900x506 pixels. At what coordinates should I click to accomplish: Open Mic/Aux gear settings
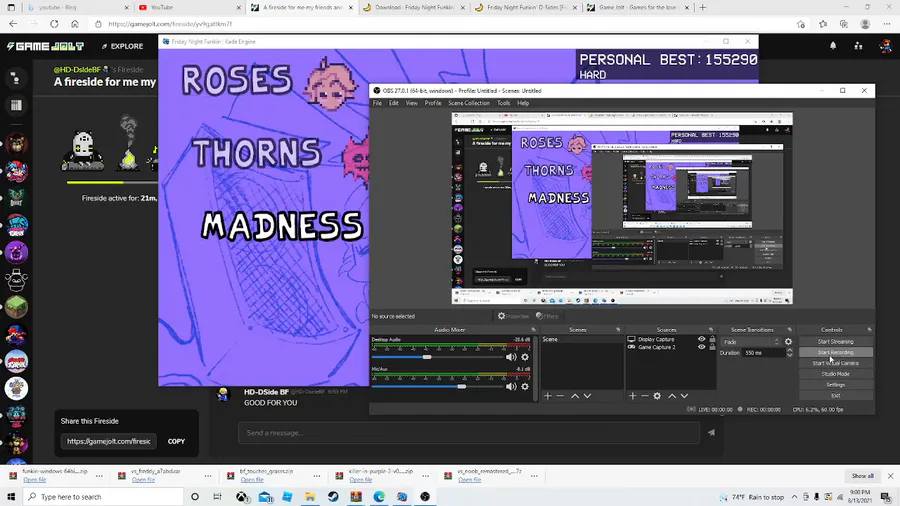pyautogui.click(x=525, y=387)
